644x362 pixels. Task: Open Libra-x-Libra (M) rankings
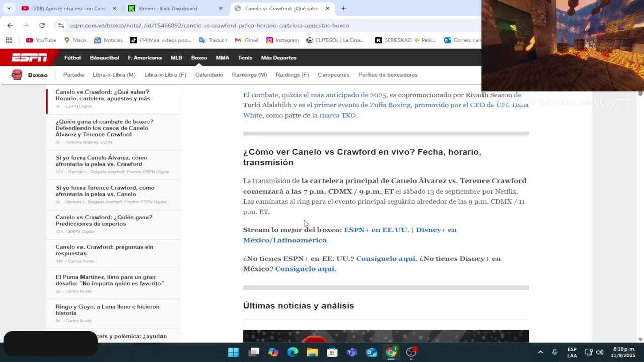coord(114,75)
